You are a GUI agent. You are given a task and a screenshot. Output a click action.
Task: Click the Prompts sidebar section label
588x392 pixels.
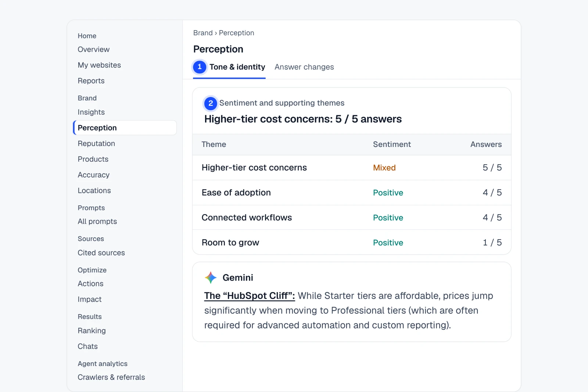tap(91, 208)
